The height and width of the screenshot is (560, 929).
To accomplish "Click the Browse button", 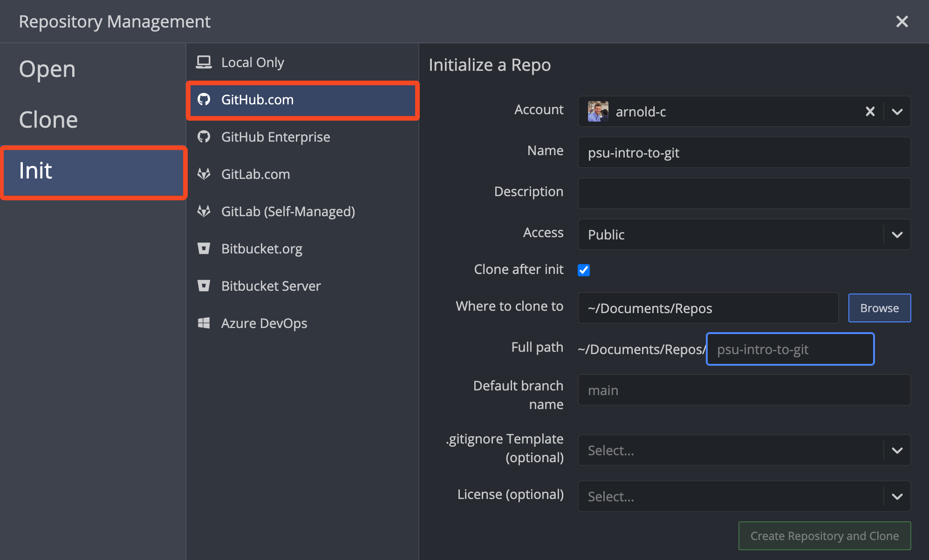I will 879,308.
